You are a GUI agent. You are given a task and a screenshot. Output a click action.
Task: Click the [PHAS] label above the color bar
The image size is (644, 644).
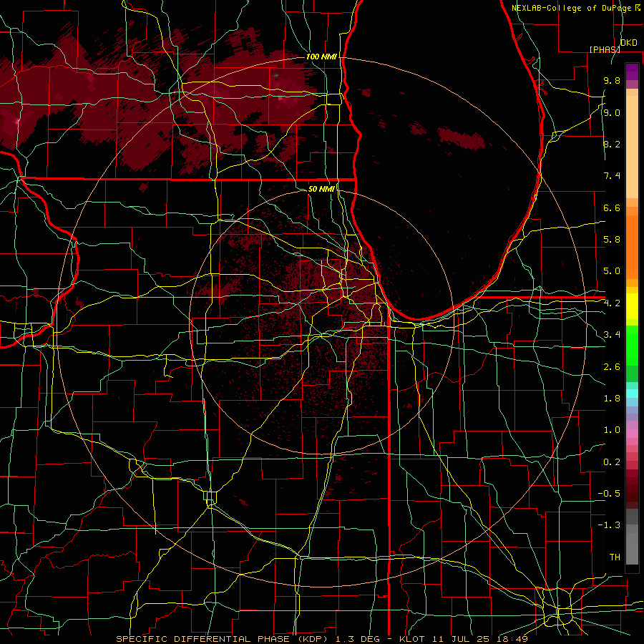coord(605,49)
